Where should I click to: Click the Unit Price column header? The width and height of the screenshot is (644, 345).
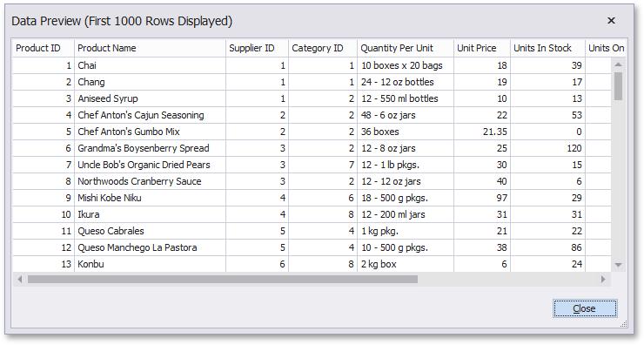(x=482, y=48)
